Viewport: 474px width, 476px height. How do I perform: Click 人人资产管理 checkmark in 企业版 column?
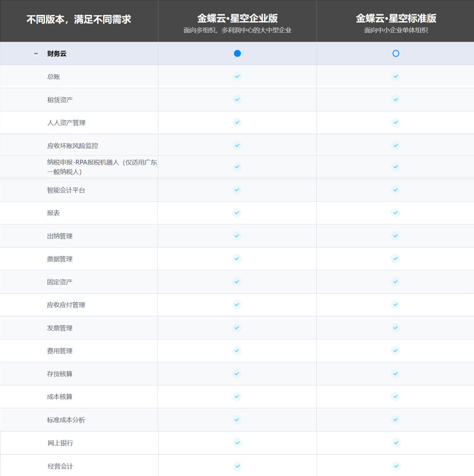click(237, 122)
